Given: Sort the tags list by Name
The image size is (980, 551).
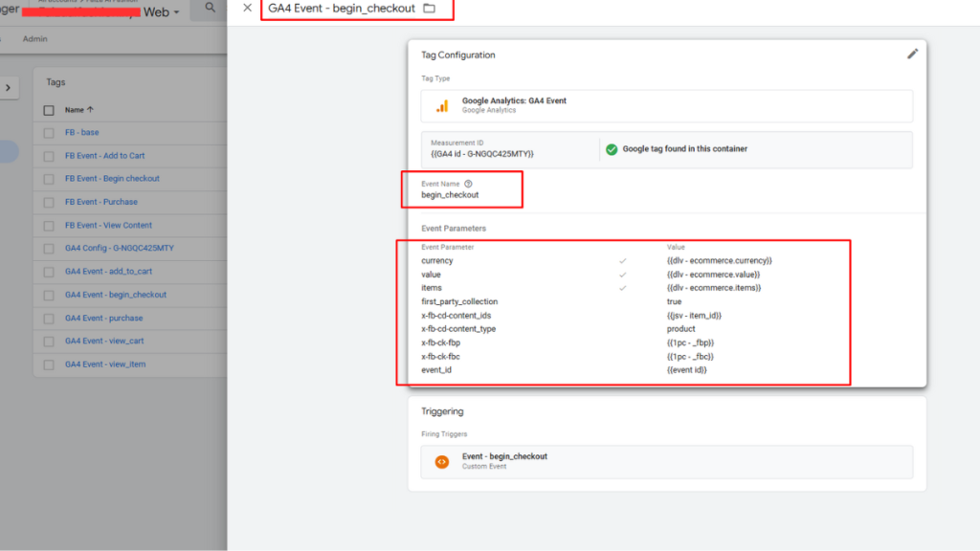Looking at the screenshot, I should [79, 110].
